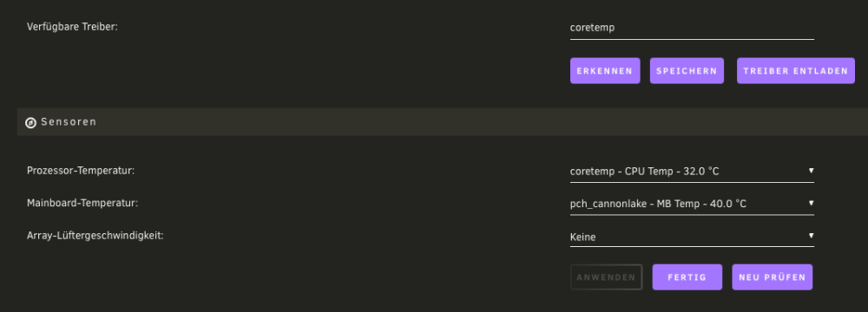Click the Prozessor-Temperatur label
Screen dimensions: 868x312
pyautogui.click(x=81, y=171)
